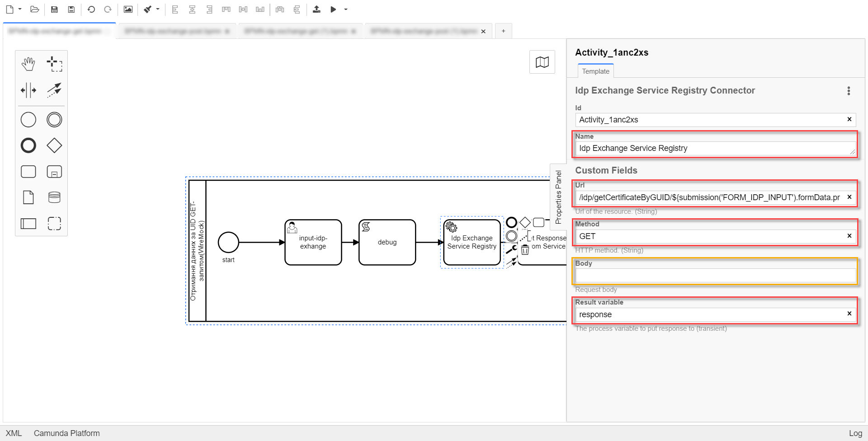Activate the hand tool in palette
This screenshot has width=868, height=441.
click(28, 64)
